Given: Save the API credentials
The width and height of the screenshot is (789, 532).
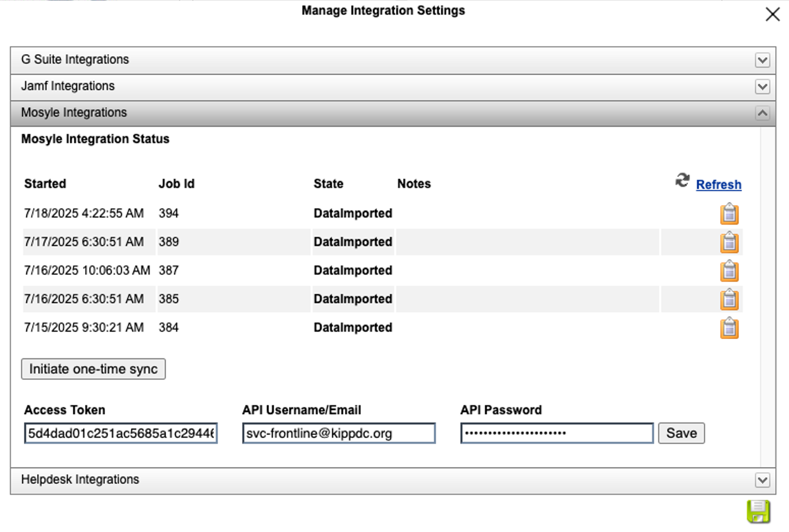Looking at the screenshot, I should [x=681, y=433].
